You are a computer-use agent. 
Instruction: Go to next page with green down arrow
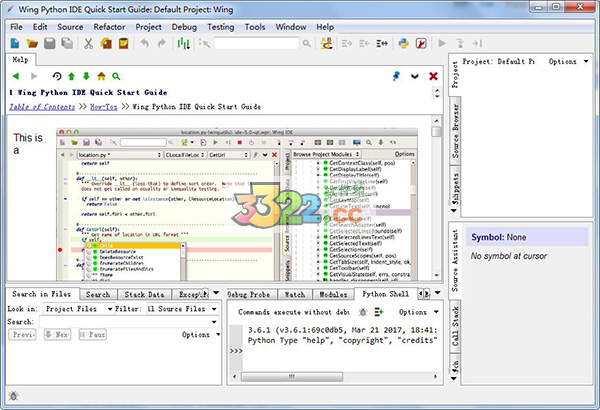[86, 76]
